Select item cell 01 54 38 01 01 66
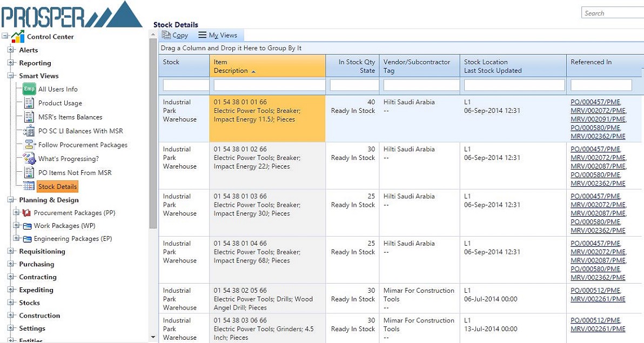This screenshot has height=343, width=644. tap(267, 119)
